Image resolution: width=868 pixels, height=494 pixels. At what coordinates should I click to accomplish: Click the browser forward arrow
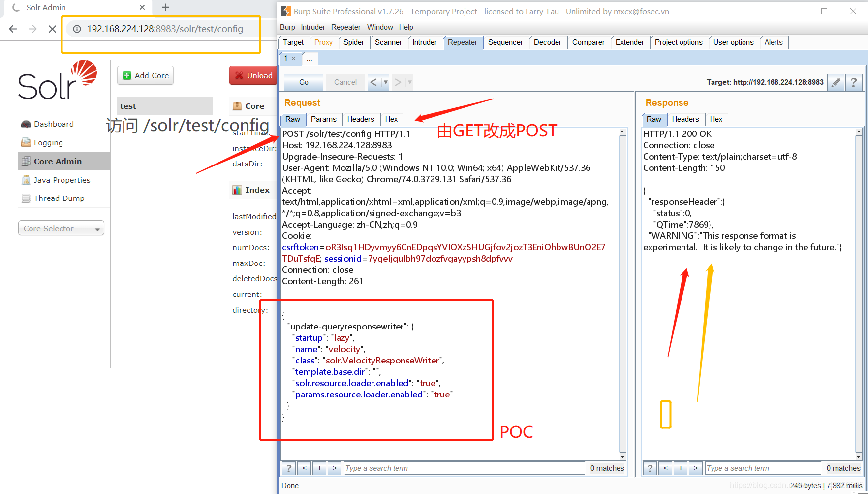[x=32, y=29]
